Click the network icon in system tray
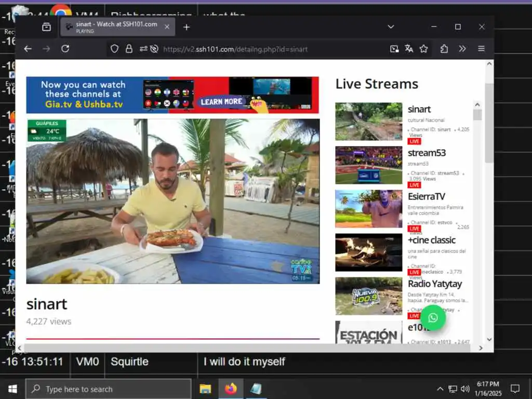 coord(453,389)
